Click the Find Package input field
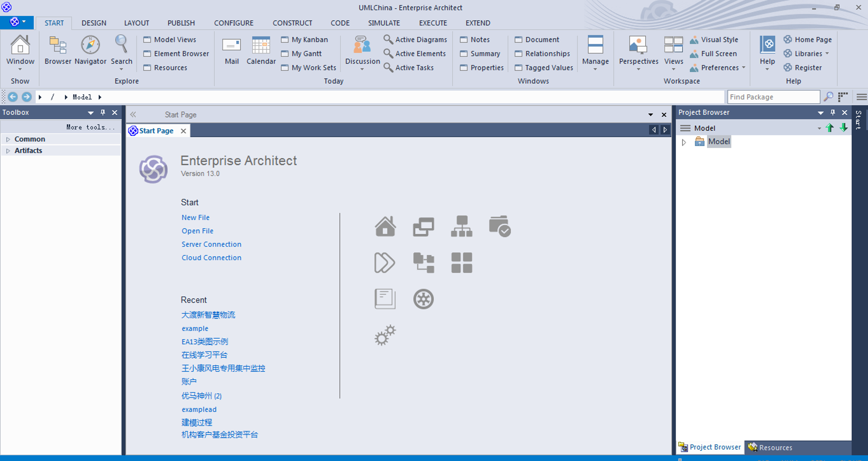Image resolution: width=868 pixels, height=461 pixels. (x=773, y=97)
